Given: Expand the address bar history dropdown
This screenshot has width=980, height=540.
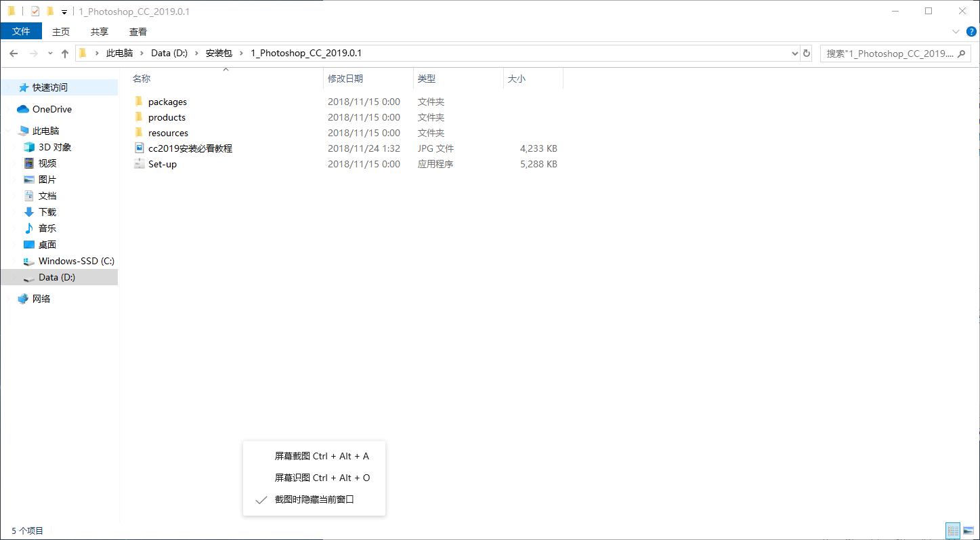Looking at the screenshot, I should [x=794, y=54].
